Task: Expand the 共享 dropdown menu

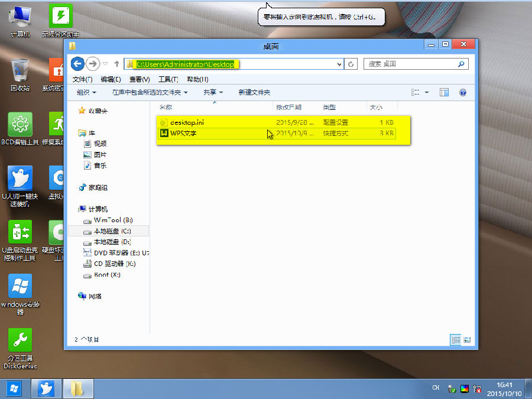Action: pyautogui.click(x=213, y=92)
